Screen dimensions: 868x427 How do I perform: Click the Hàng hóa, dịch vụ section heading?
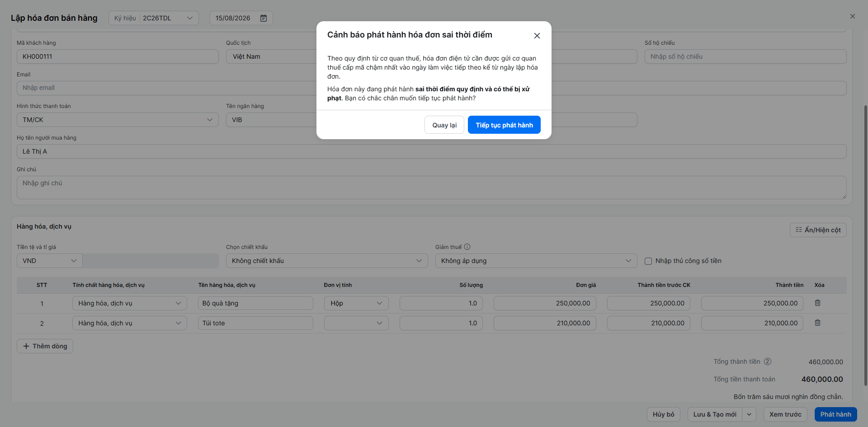click(44, 226)
